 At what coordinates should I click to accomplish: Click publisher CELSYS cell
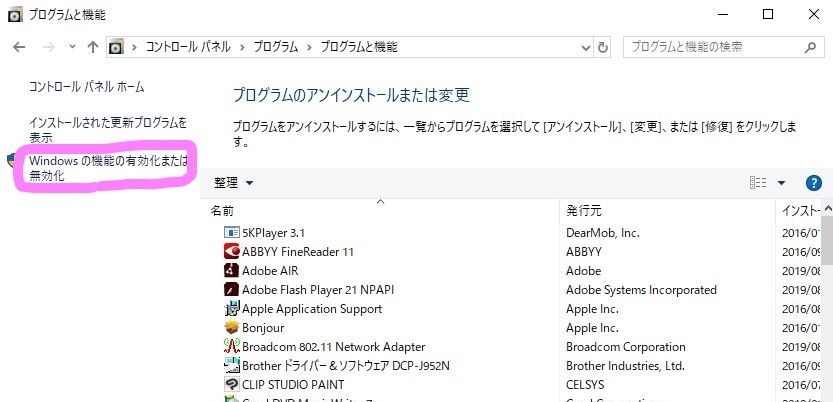[585, 385]
